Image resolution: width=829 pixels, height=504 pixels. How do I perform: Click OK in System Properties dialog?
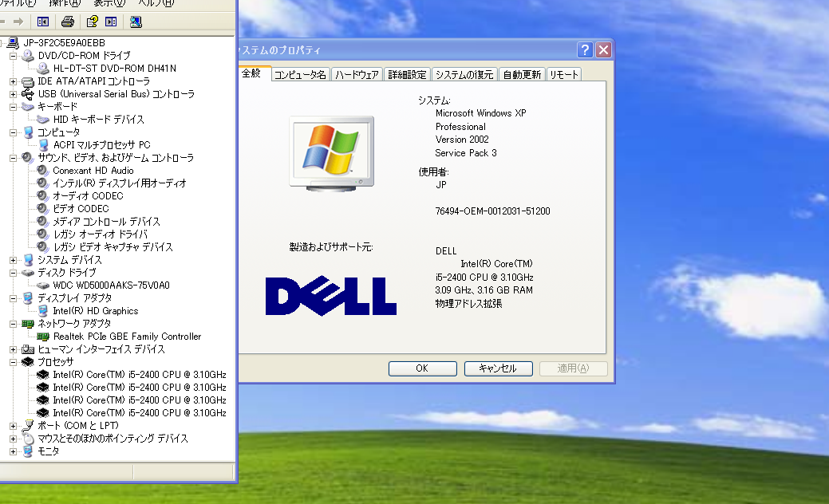pyautogui.click(x=422, y=368)
